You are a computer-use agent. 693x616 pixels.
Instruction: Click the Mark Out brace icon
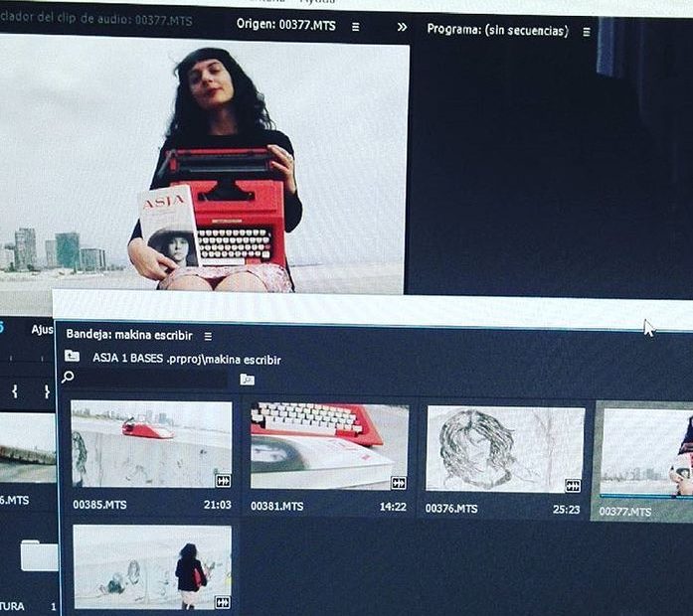(x=47, y=391)
